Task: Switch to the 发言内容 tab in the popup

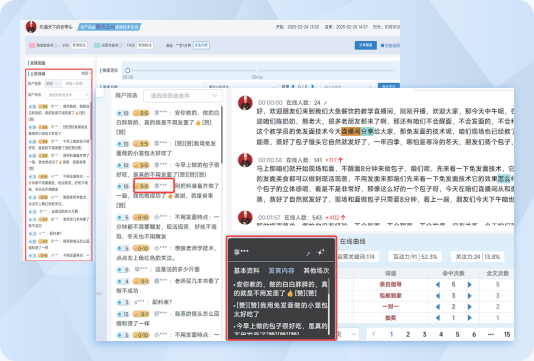Action: (281, 271)
